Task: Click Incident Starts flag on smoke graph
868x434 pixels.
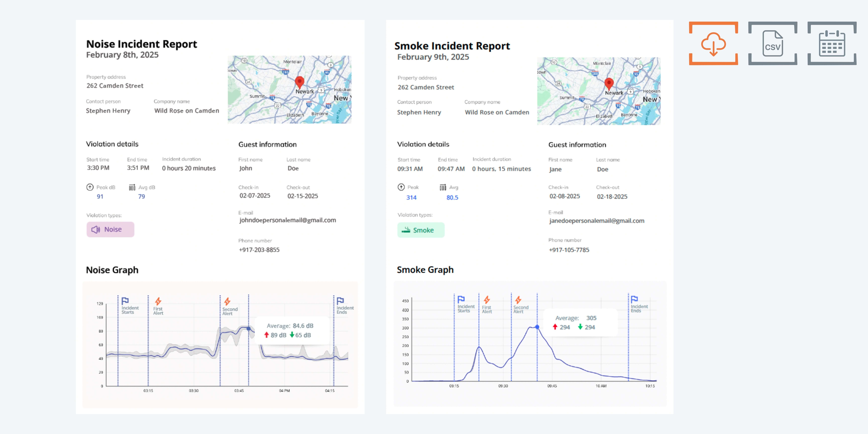Action: pos(461,299)
